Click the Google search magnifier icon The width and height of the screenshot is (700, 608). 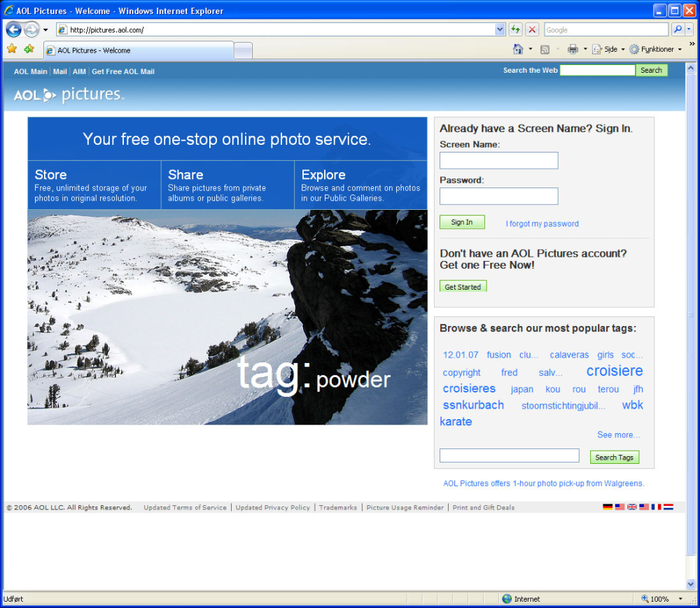(678, 29)
